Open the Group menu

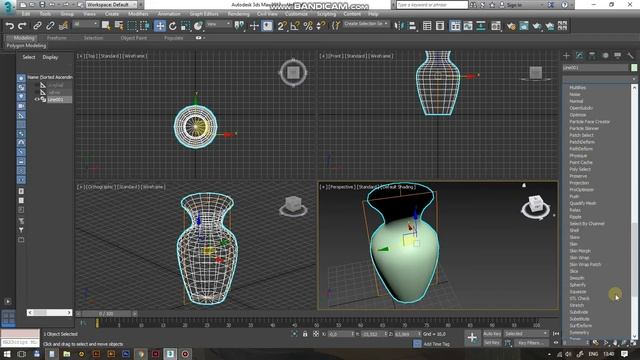(x=67, y=14)
